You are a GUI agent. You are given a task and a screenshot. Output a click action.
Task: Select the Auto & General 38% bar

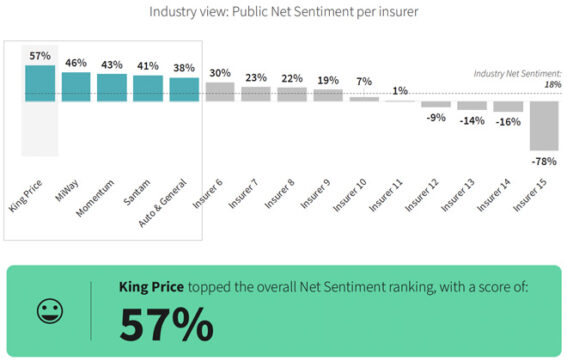(x=184, y=89)
